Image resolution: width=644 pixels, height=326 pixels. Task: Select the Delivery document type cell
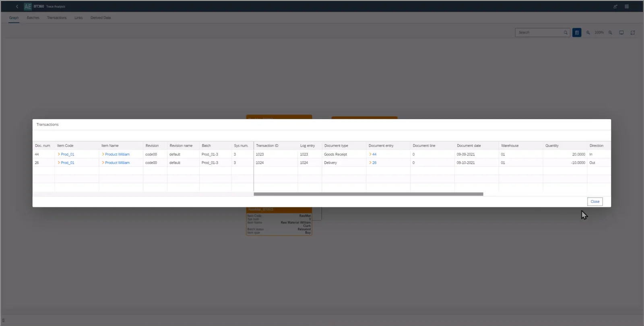click(x=344, y=163)
